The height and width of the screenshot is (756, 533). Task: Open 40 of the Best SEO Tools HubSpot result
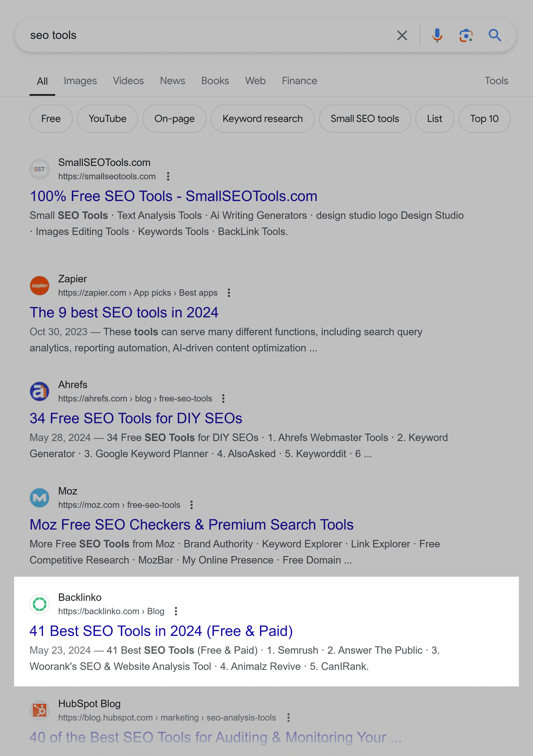(x=216, y=737)
